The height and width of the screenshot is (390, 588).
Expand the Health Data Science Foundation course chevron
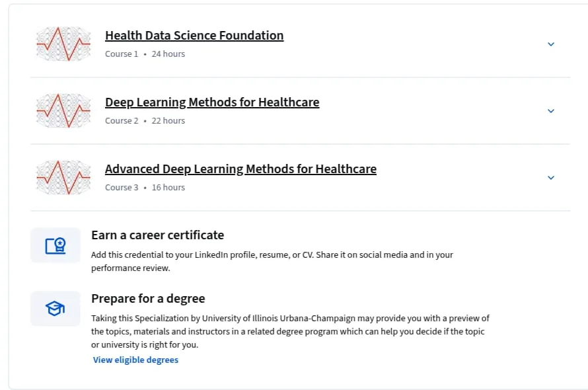point(551,44)
